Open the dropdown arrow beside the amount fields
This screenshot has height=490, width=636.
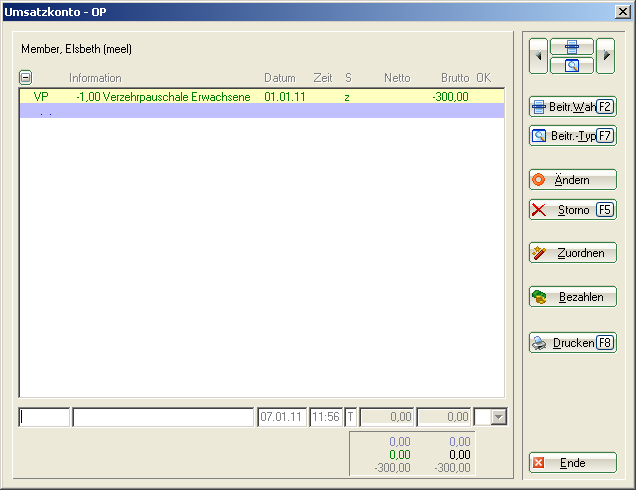498,417
